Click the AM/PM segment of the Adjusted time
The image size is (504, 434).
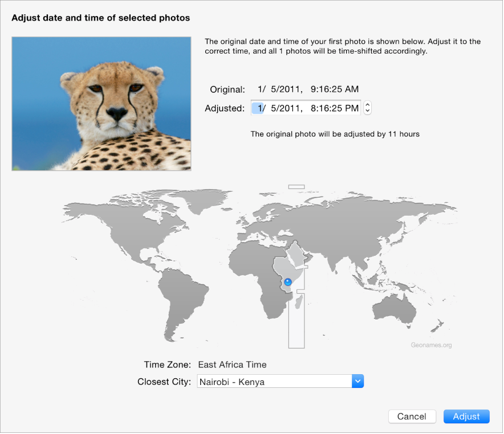pos(352,108)
